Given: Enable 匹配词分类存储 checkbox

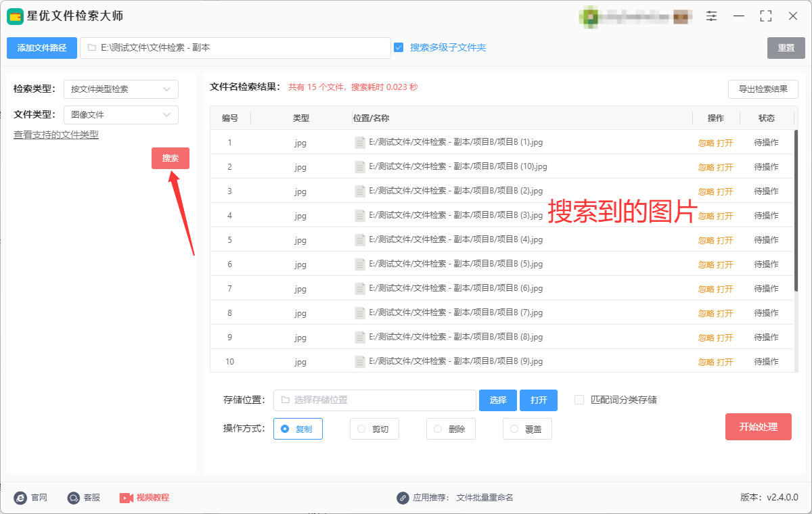Looking at the screenshot, I should pos(579,400).
